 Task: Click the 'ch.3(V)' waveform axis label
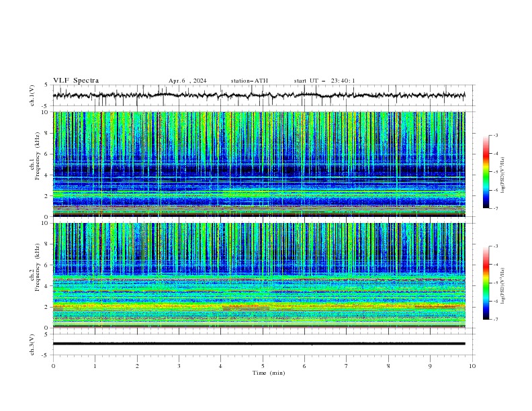pos(32,345)
